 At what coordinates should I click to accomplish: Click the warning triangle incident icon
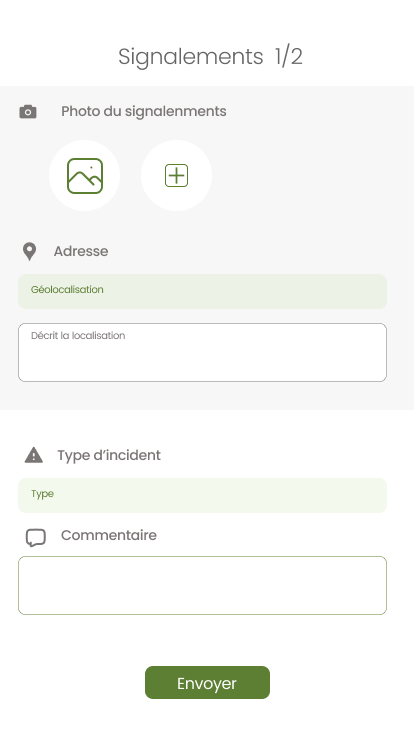(34, 455)
